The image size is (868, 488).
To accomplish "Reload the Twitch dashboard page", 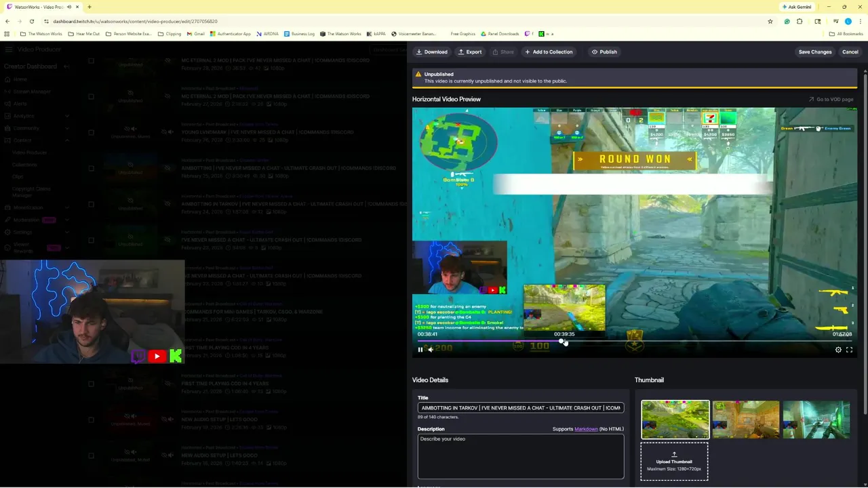I will click(33, 21).
